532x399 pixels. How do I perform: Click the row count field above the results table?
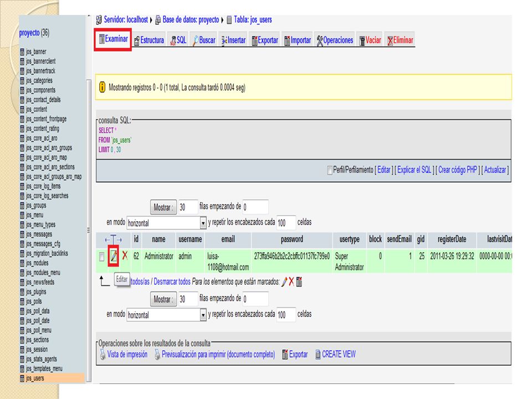188,207
